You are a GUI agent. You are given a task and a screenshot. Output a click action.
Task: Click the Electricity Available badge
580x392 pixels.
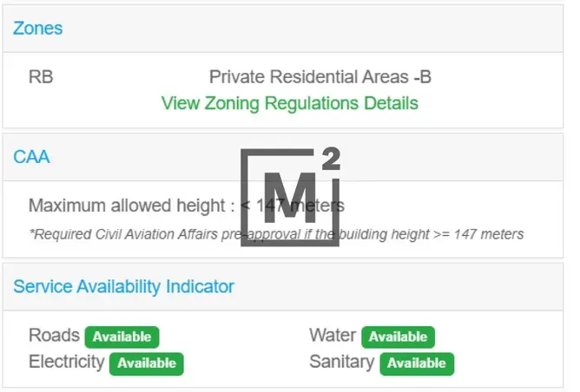[147, 363]
